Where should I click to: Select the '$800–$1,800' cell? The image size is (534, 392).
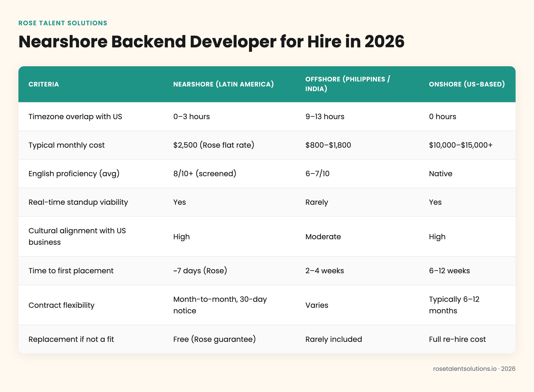point(328,145)
